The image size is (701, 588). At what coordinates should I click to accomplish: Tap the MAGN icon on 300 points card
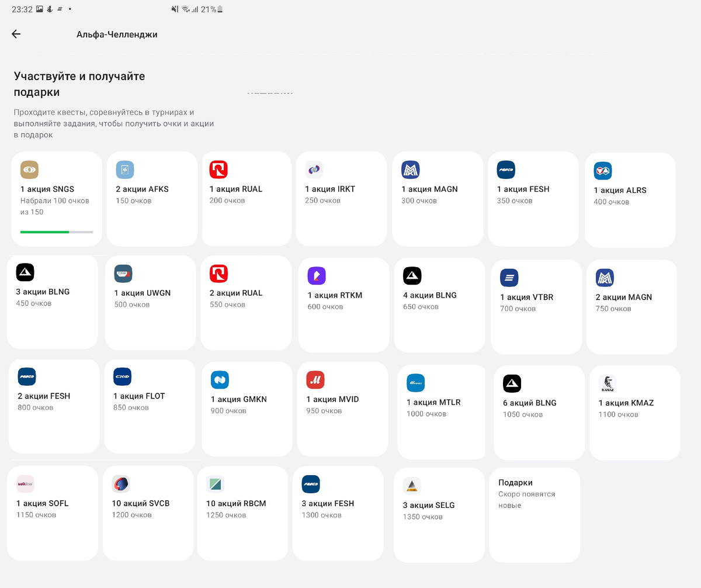click(x=411, y=170)
